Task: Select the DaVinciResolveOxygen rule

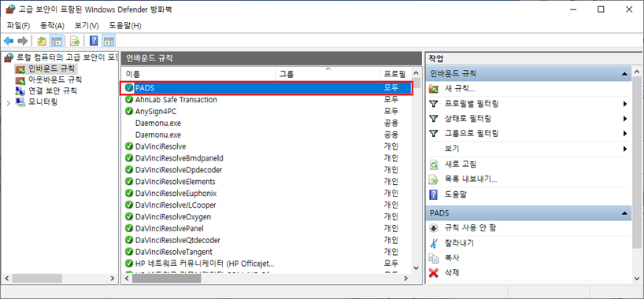Action: pos(266,216)
